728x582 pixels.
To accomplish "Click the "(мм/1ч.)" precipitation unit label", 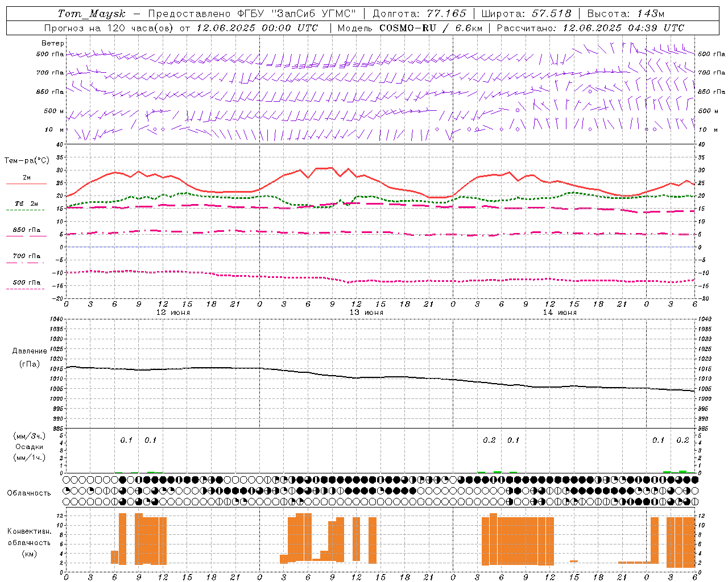I will tap(30, 458).
